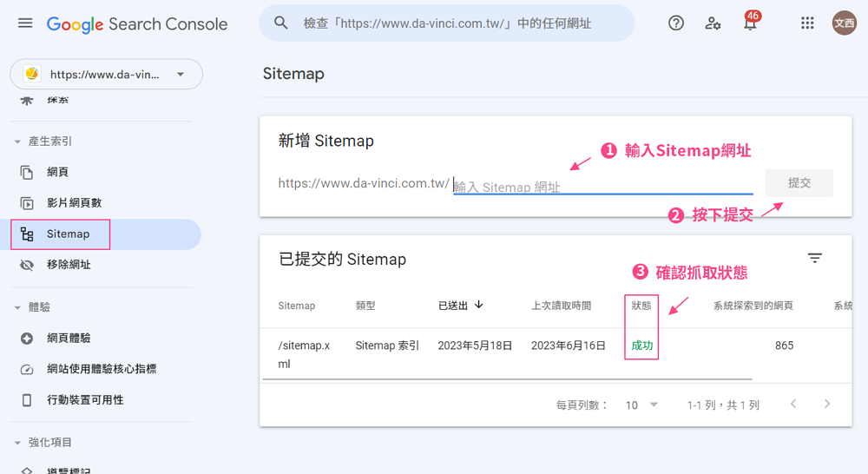
Task: Sort by 已送出 column header
Action: [x=453, y=306]
